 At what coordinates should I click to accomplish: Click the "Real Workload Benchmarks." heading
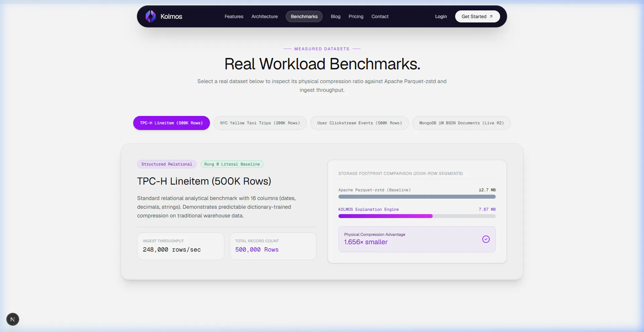point(322,64)
